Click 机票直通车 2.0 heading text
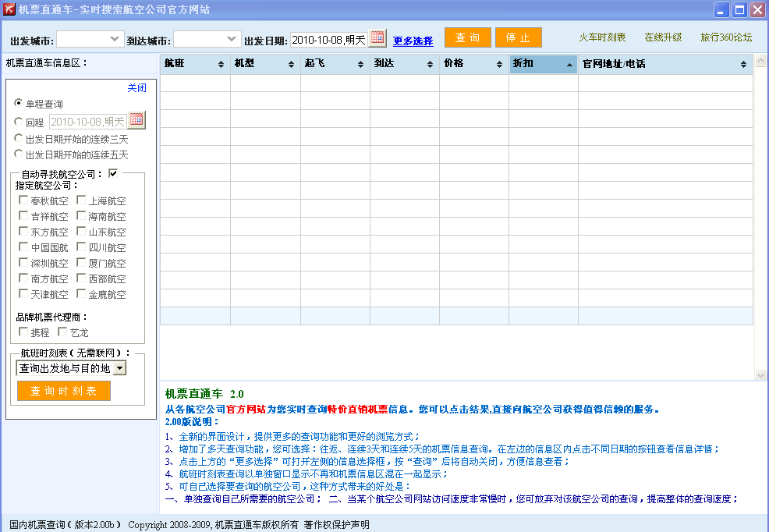The height and width of the screenshot is (532, 769). coord(204,394)
